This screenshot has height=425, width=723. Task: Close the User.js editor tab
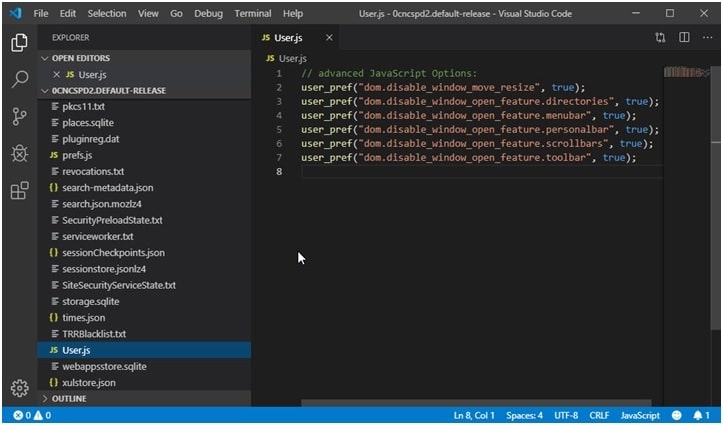click(329, 38)
